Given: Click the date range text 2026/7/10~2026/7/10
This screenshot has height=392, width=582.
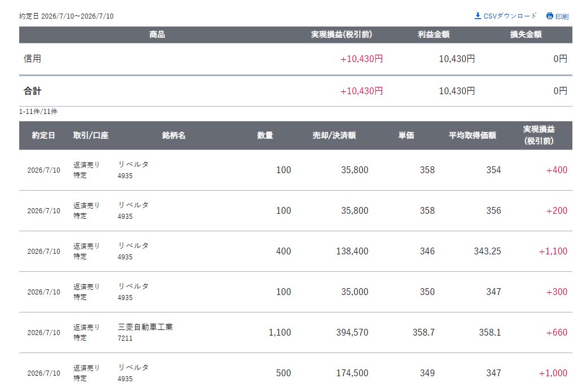Looking at the screenshot, I should pos(77,16).
